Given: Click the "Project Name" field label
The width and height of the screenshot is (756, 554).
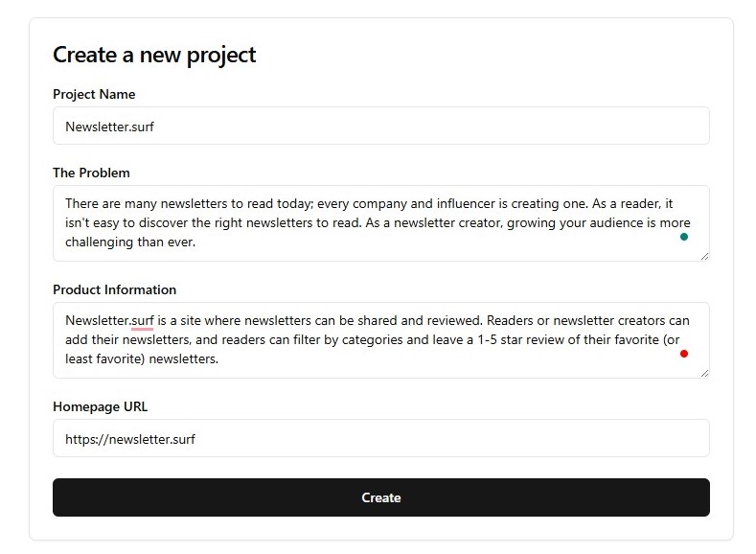Looking at the screenshot, I should pos(94,94).
